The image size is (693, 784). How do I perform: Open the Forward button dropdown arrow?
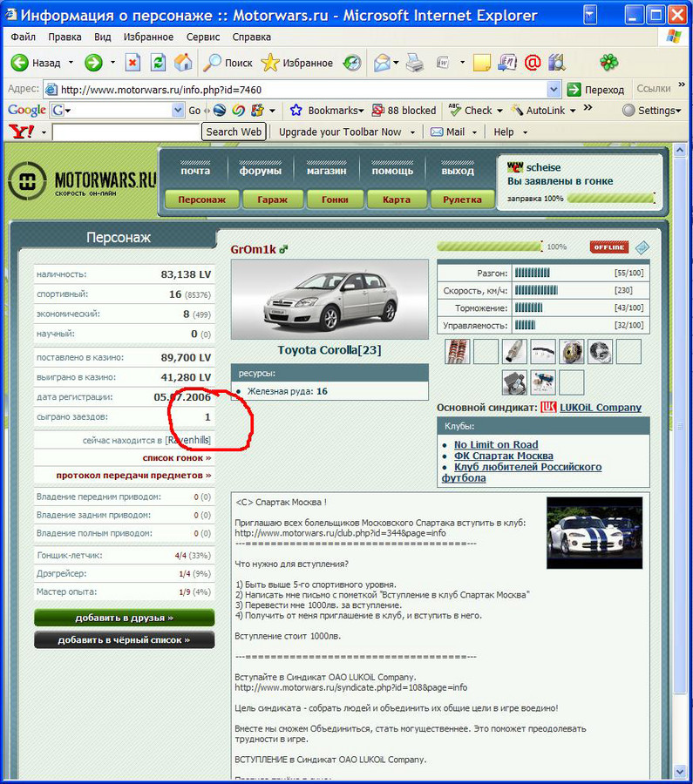(112, 63)
